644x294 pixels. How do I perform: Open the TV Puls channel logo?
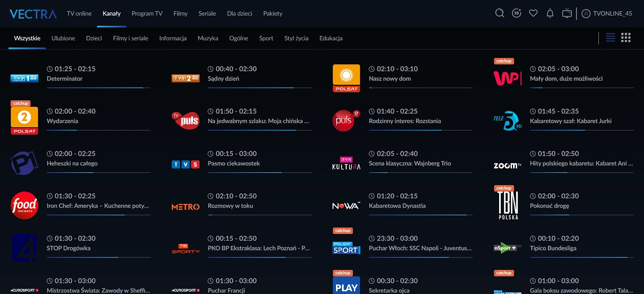[185, 121]
